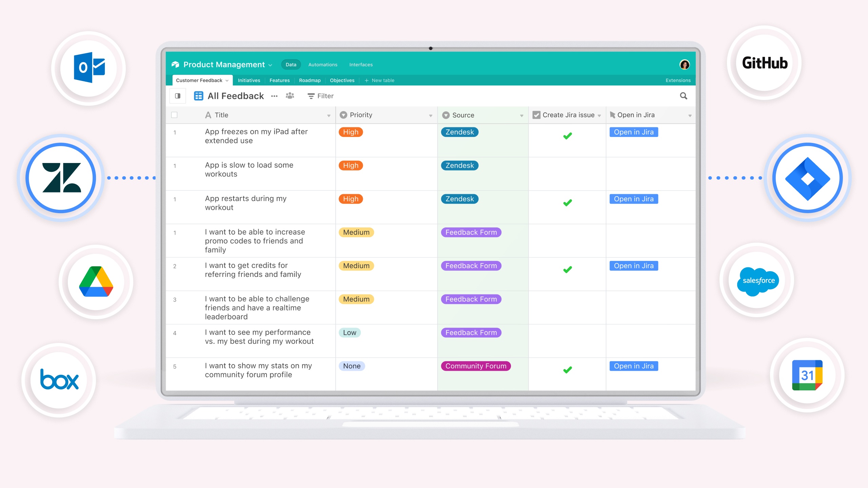Toggle the Create Jira issue checkbox for row 3
The image size is (868, 488).
(x=566, y=307)
